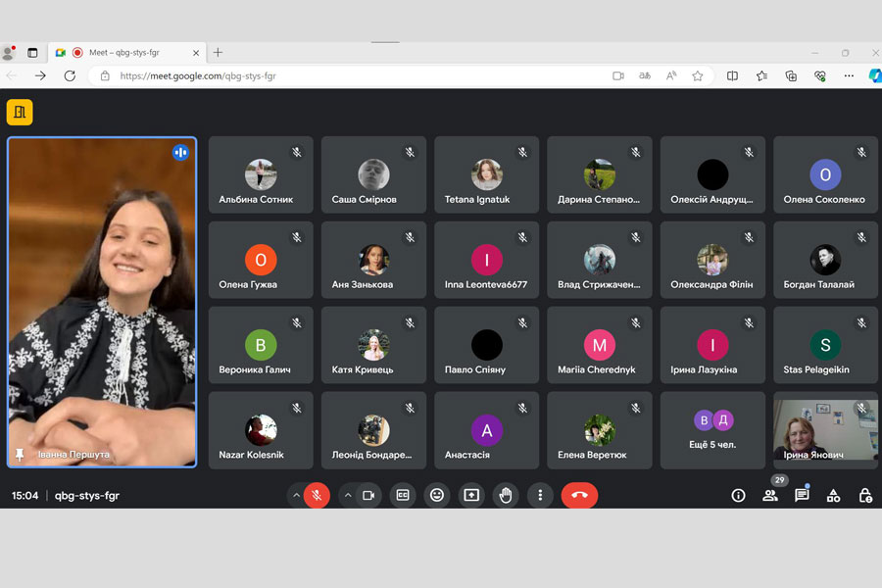The width and height of the screenshot is (882, 588).
Task: Open browser Settings and more ellipsis
Action: point(849,76)
